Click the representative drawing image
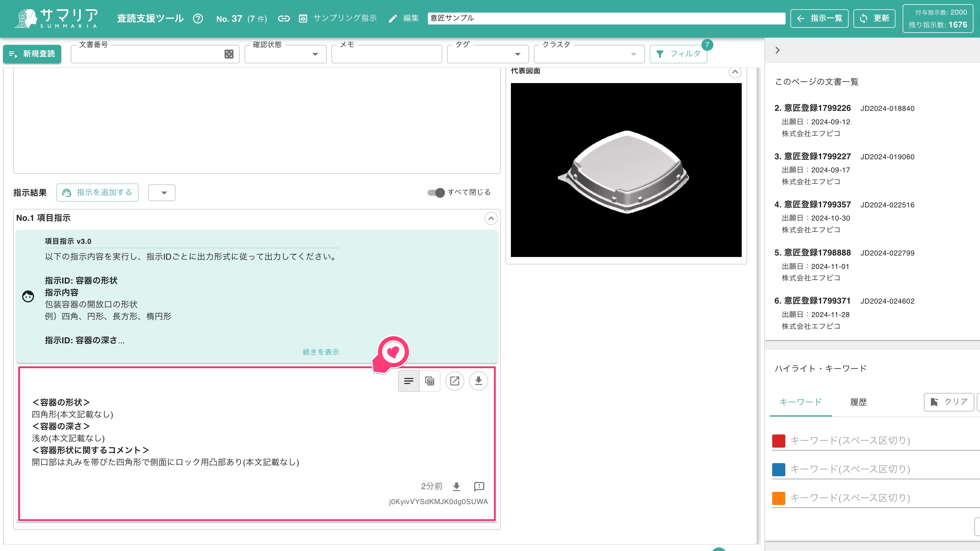This screenshot has height=551, width=980. point(626,170)
